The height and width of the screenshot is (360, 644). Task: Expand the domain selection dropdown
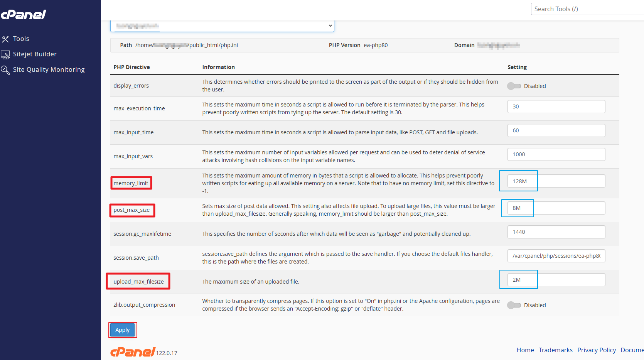pos(222,25)
